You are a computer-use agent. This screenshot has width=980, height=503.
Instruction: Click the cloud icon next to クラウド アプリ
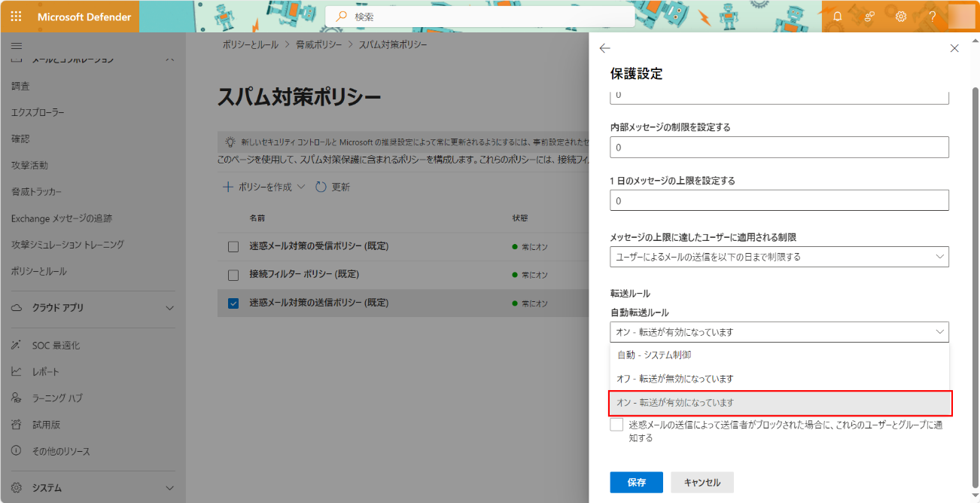coord(17,308)
